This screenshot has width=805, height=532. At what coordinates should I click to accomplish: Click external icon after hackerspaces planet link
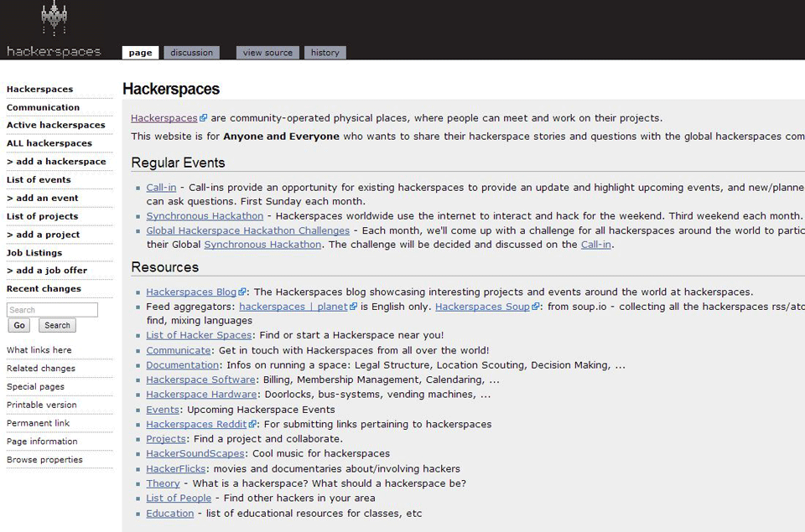(353, 307)
